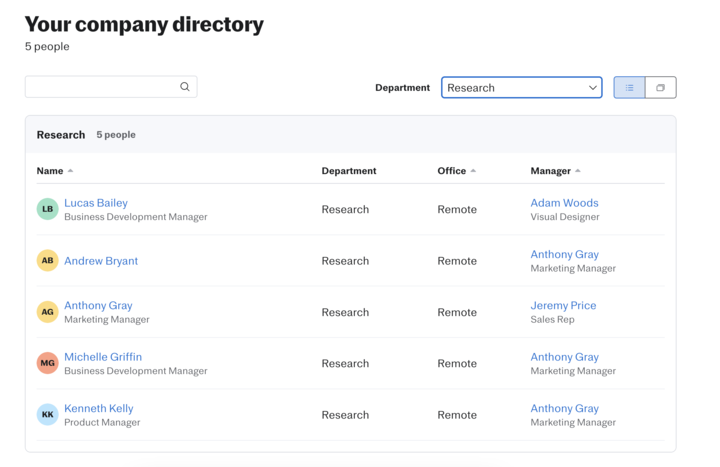
Task: Click 'Visual Designer' under Adam Woods
Action: coord(565,217)
